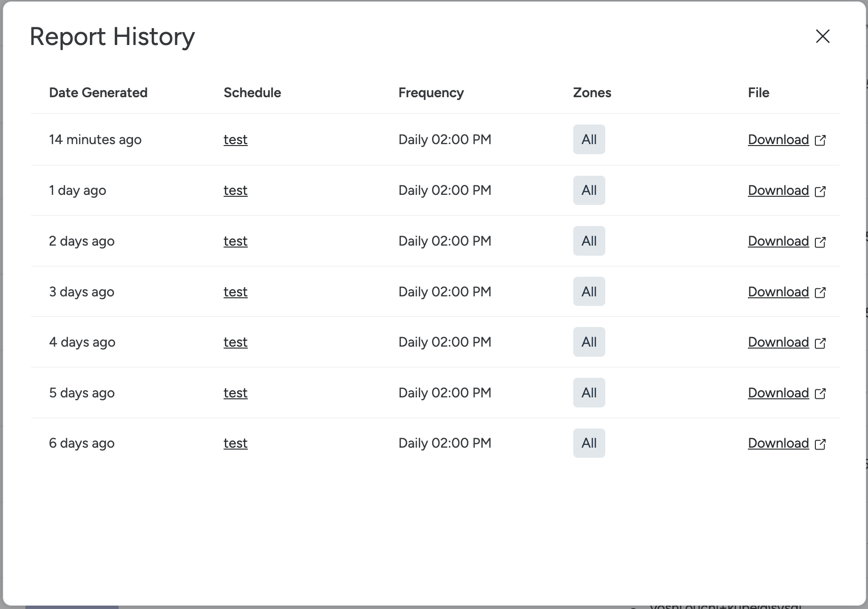This screenshot has height=609, width=868.
Task: Click external link icon for 14 minutes ago report
Action: (x=820, y=140)
